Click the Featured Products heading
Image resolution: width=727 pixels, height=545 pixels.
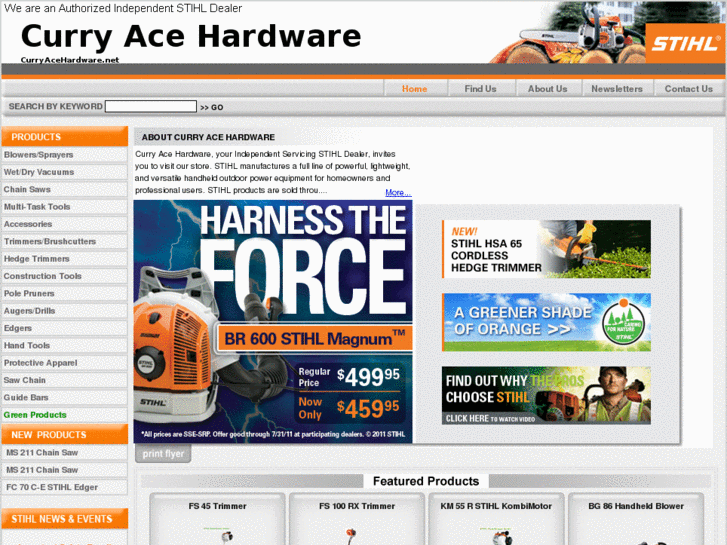426,481
